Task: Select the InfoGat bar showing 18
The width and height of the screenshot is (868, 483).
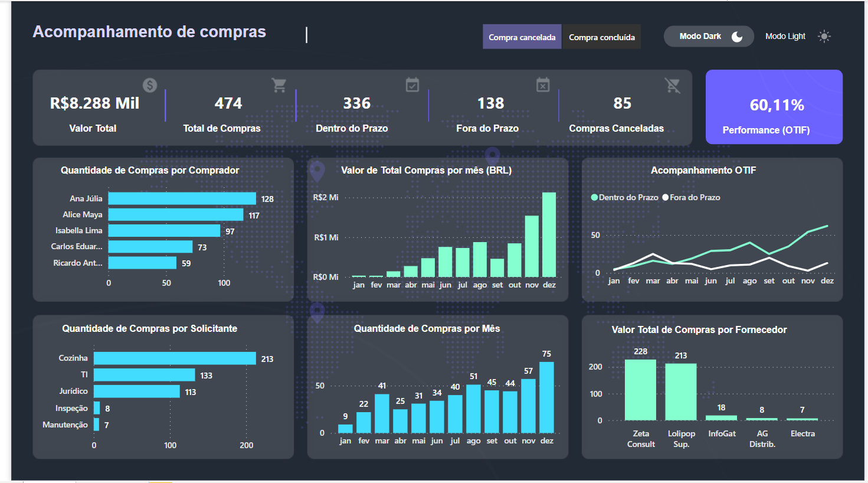Action: point(722,418)
